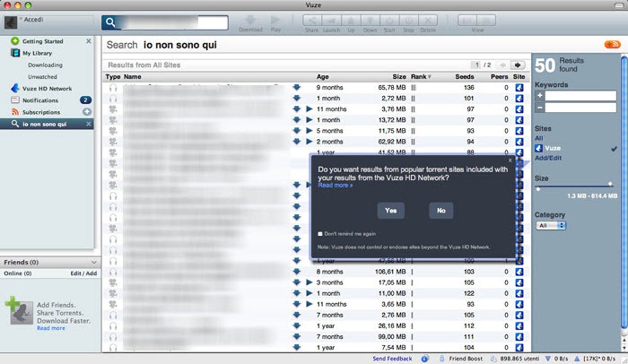Image resolution: width=628 pixels, height=364 pixels.
Task: Click Yes in the torrent sites dialog
Action: coord(391,210)
